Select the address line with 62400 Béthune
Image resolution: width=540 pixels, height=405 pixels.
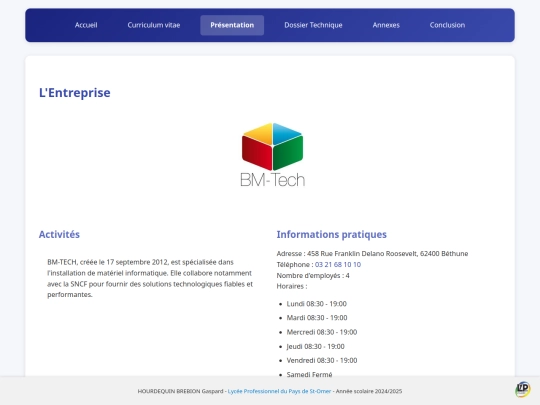coord(372,253)
